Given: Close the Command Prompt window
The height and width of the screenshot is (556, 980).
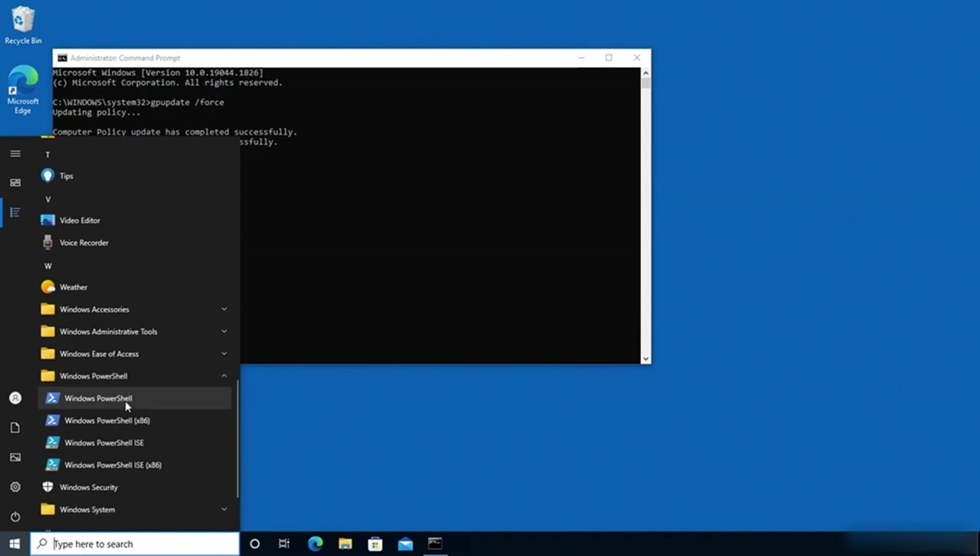Looking at the screenshot, I should (637, 58).
